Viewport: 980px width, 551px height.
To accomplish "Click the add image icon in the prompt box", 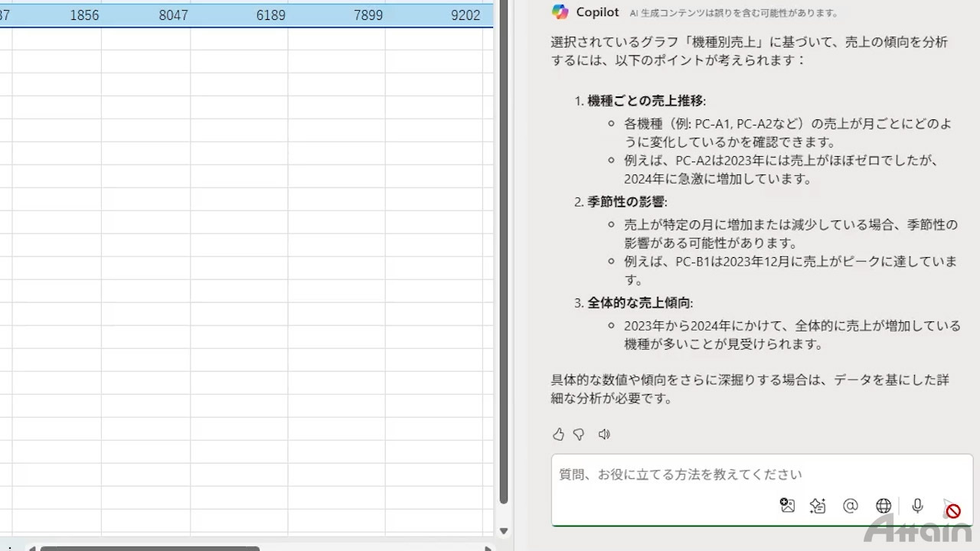I will [787, 505].
